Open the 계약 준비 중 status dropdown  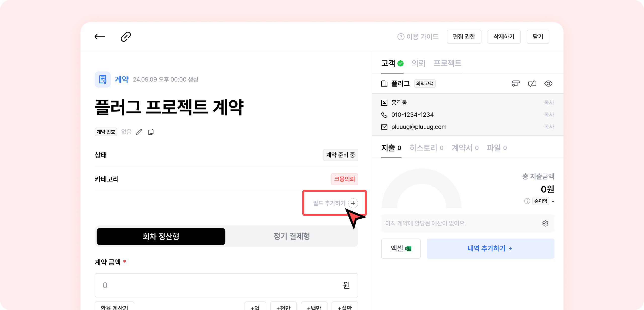point(340,155)
